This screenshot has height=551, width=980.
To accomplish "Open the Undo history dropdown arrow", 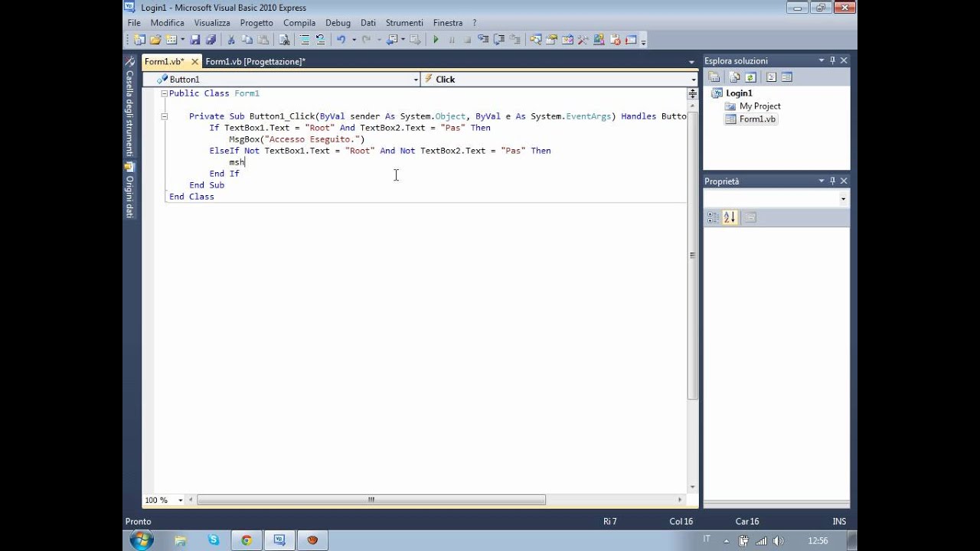I will 354,40.
